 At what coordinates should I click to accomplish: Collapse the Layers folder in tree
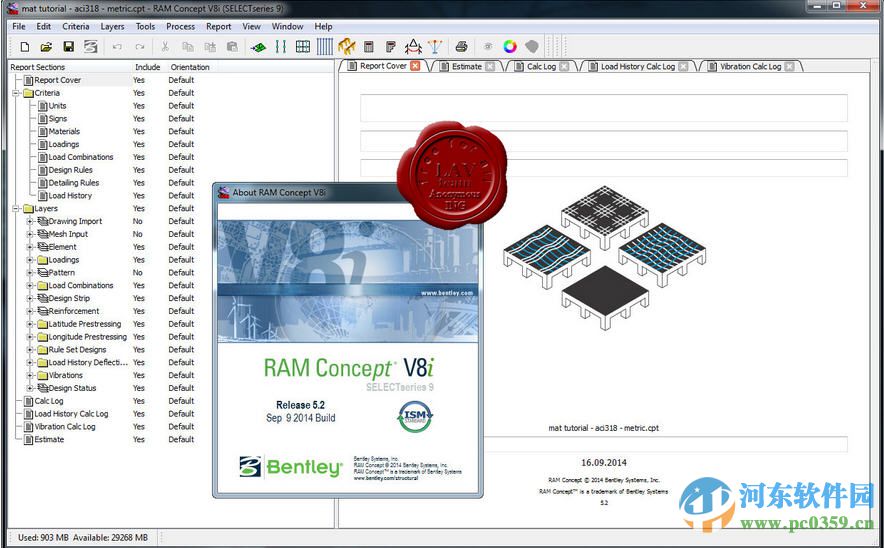point(16,209)
